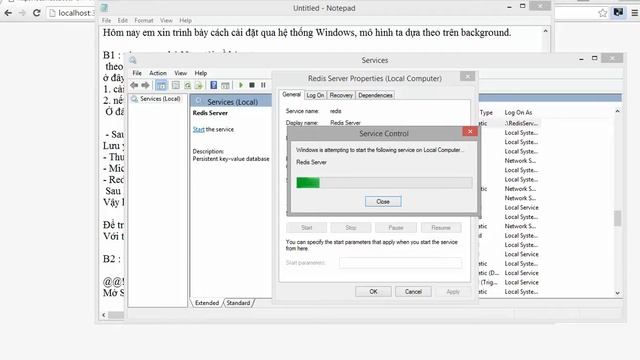The image size is (640, 360).
Task: Click Services toolbar Refresh icon
Action: (187, 85)
